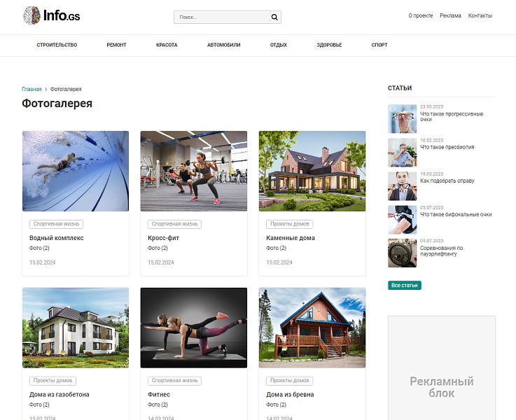Click the Главная breadcrumb link
This screenshot has height=420, width=516.
(32, 90)
